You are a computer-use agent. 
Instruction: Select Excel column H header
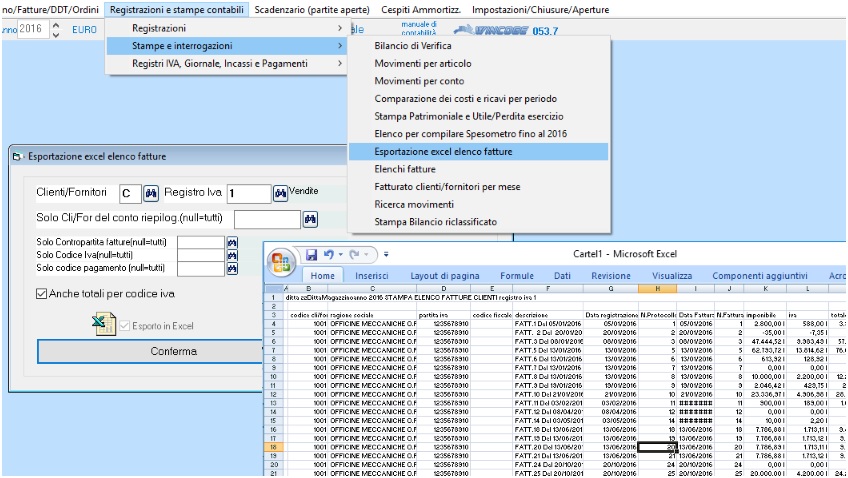click(657, 289)
